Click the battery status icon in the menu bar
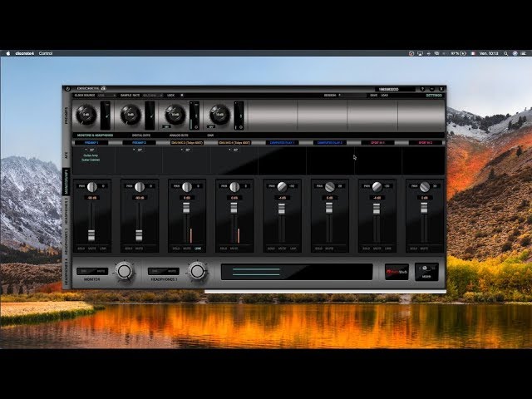The height and width of the screenshot is (399, 532). (x=463, y=53)
